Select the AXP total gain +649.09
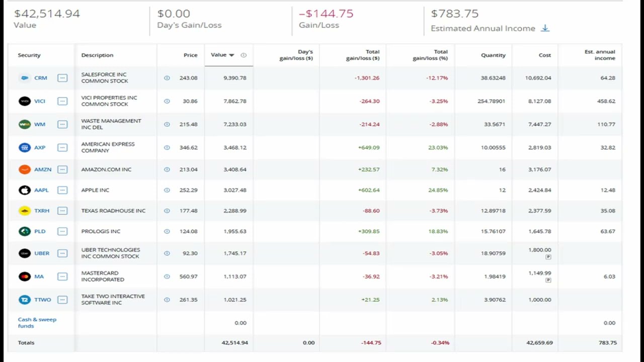This screenshot has height=362, width=644. tap(369, 147)
